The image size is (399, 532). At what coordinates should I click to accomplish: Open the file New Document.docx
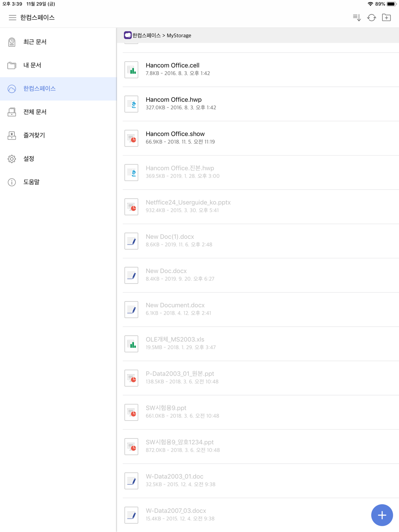(x=261, y=310)
